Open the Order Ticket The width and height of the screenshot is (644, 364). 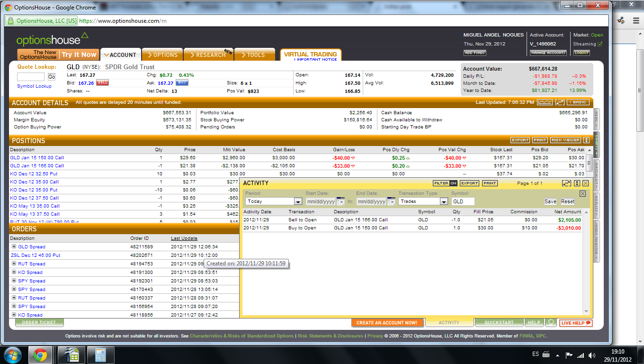coord(39,323)
